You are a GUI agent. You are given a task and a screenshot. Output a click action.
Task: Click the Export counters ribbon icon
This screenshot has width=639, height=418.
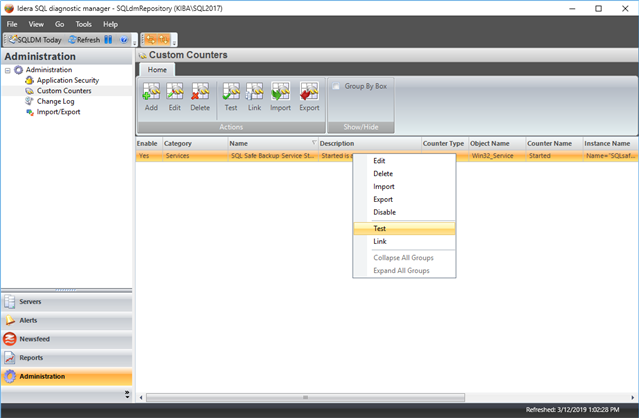309,92
